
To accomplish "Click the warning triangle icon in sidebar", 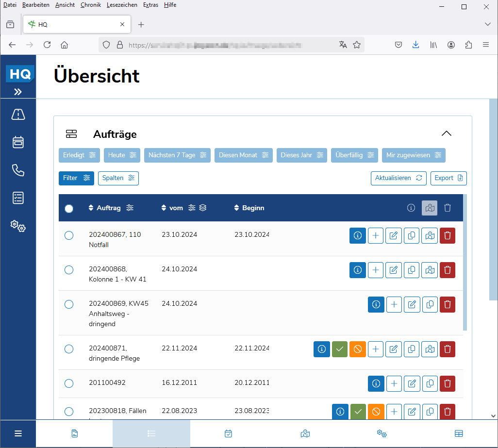I will pos(18,115).
